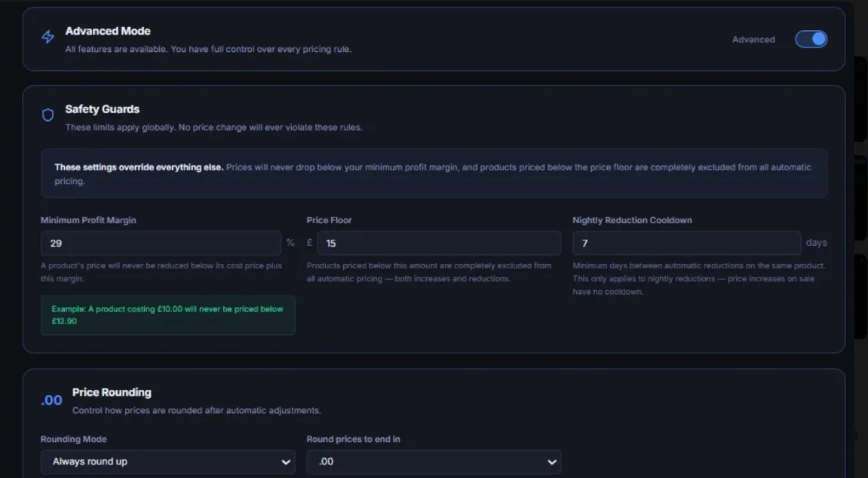The image size is (868, 478).
Task: Click the shield Safety Guards icon
Action: [48, 115]
